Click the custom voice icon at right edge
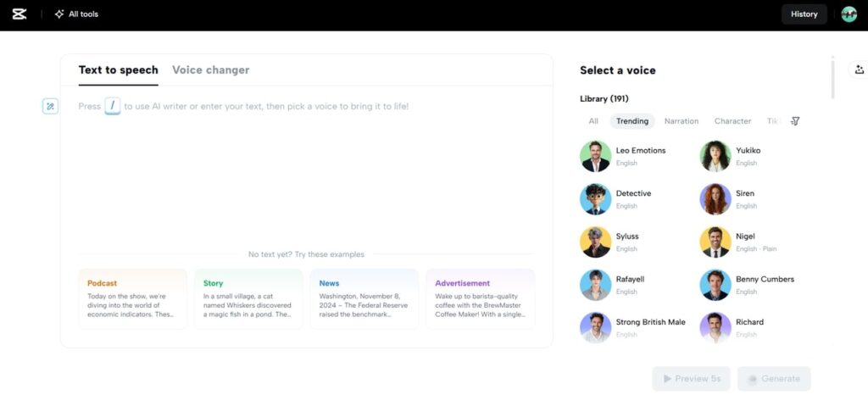The width and height of the screenshot is (868, 406). [860, 70]
